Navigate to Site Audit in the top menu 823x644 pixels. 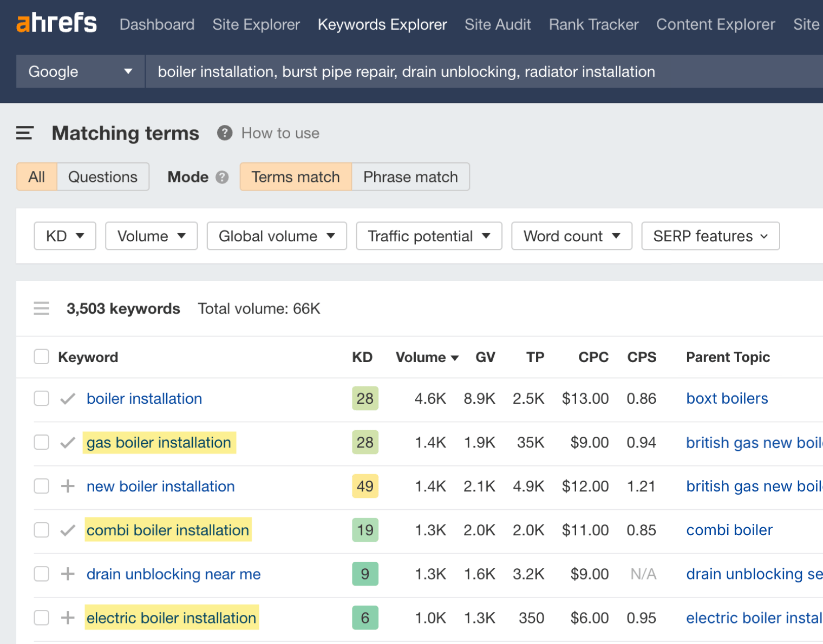click(x=498, y=24)
